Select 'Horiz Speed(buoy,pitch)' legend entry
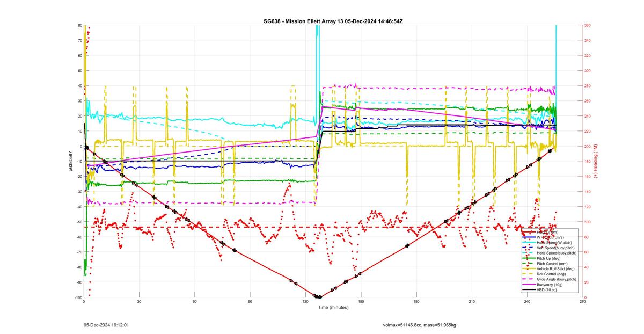This screenshot has height=334, width=644. tap(557, 253)
